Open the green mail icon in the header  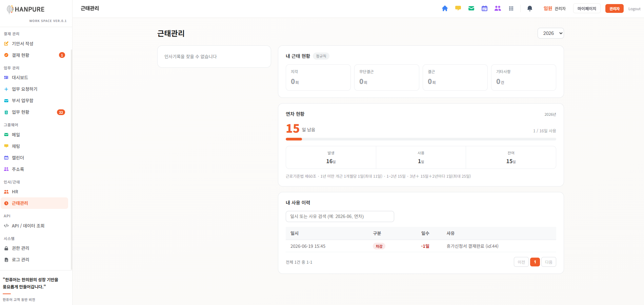pos(471,8)
